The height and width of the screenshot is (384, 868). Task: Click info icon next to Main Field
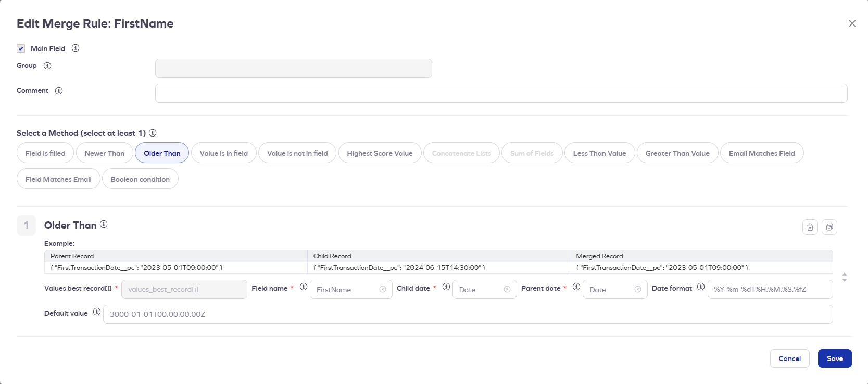click(76, 48)
